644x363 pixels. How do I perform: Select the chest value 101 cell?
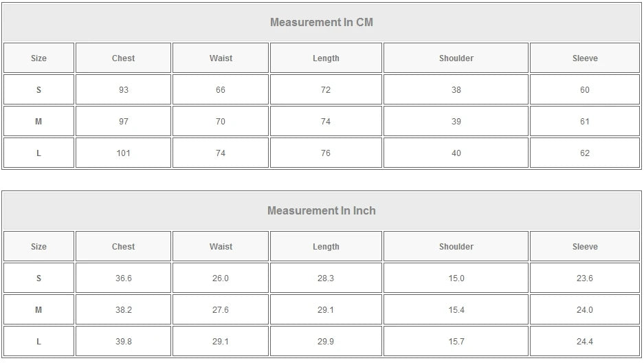(124, 153)
